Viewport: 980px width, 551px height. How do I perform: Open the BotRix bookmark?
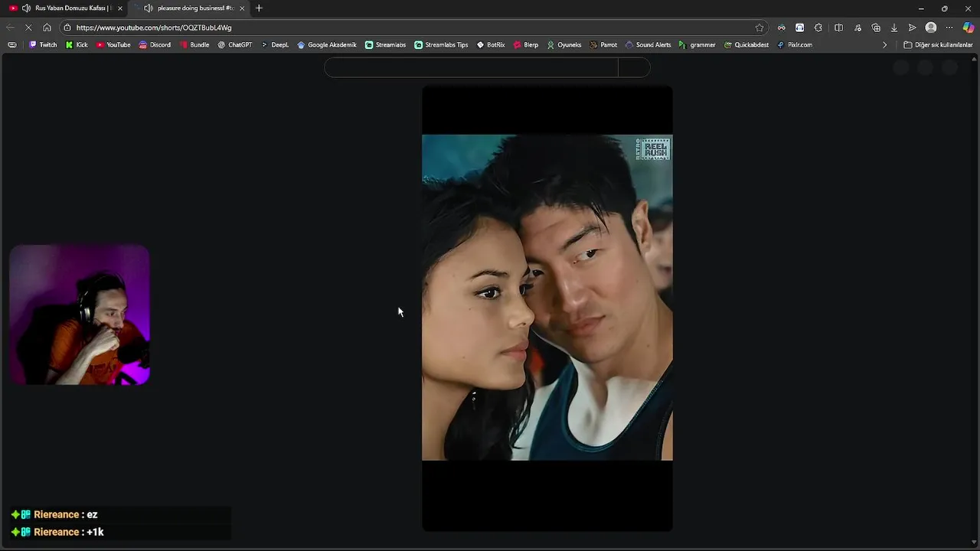tap(491, 45)
